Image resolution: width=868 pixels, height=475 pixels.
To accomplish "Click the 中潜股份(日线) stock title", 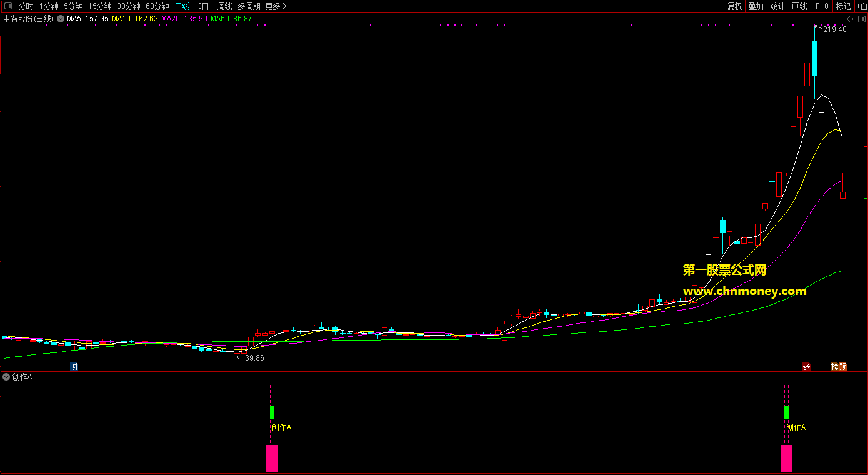I will (29, 19).
